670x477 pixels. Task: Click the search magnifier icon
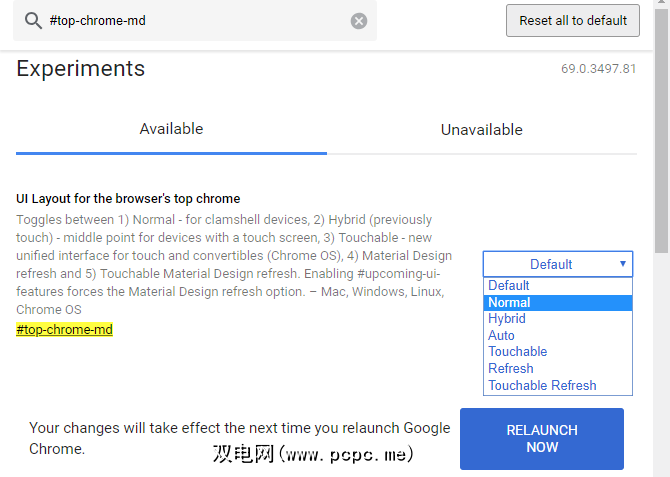(33, 21)
